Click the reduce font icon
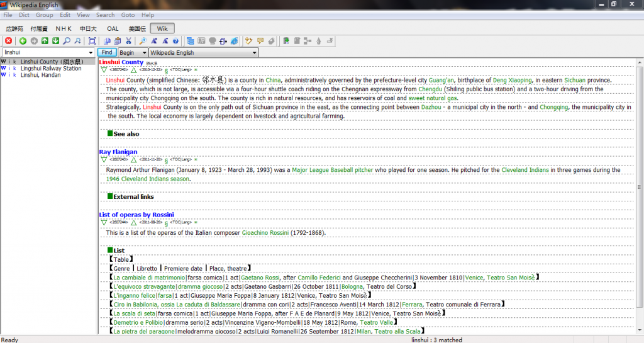This screenshot has height=343, width=644. [165, 41]
